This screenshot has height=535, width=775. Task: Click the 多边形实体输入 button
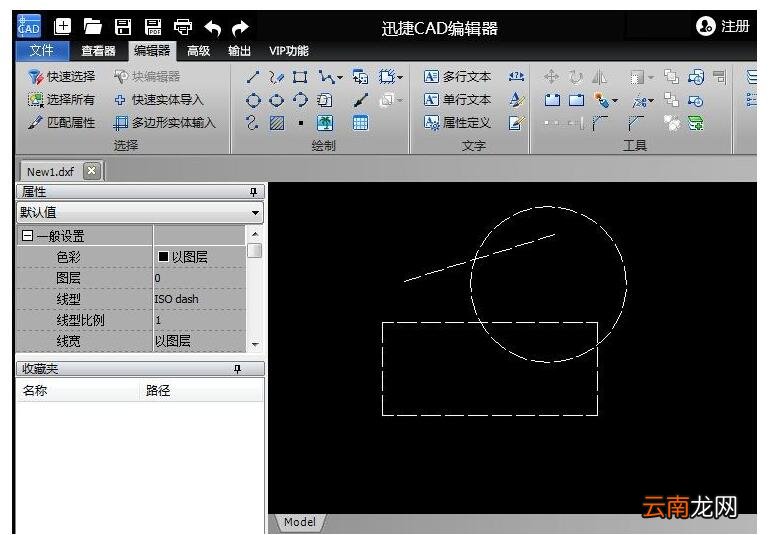pos(164,123)
